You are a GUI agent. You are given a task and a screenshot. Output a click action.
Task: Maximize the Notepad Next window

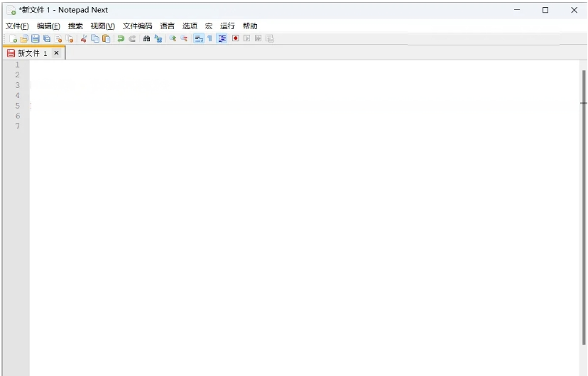[545, 10]
